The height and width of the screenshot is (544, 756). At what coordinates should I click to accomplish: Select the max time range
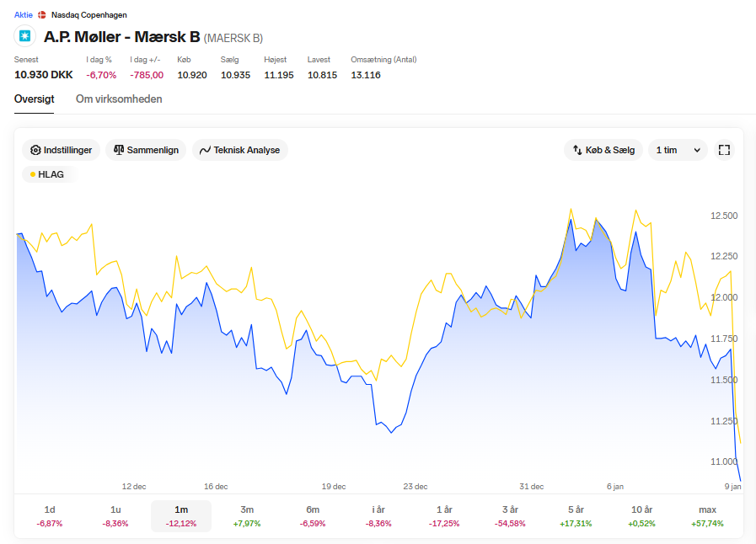[x=707, y=516]
